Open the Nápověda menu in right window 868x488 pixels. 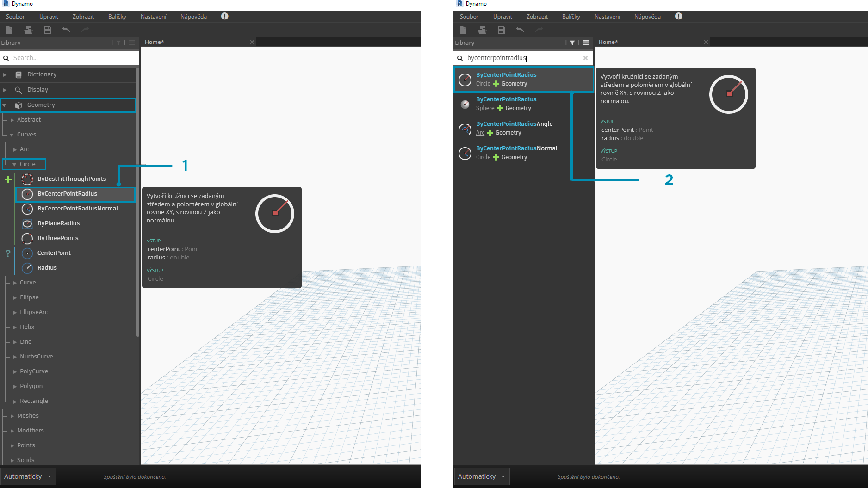[647, 17]
